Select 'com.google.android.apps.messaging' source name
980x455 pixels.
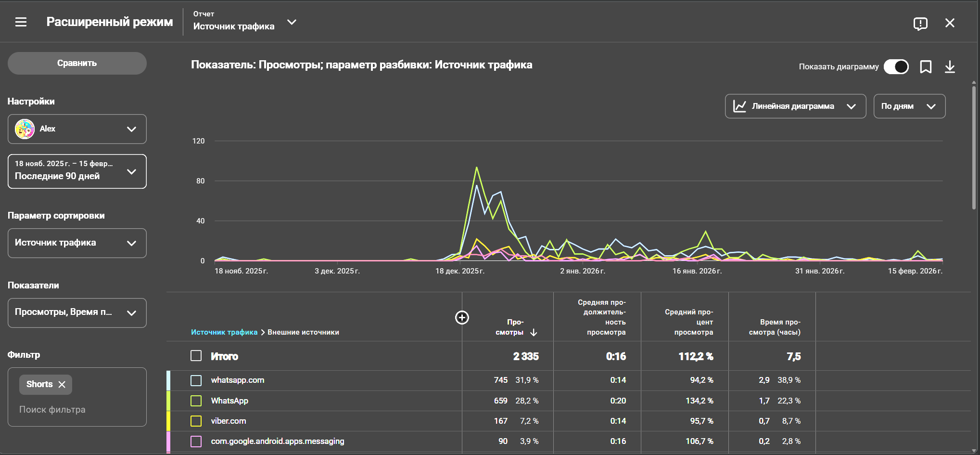click(278, 442)
